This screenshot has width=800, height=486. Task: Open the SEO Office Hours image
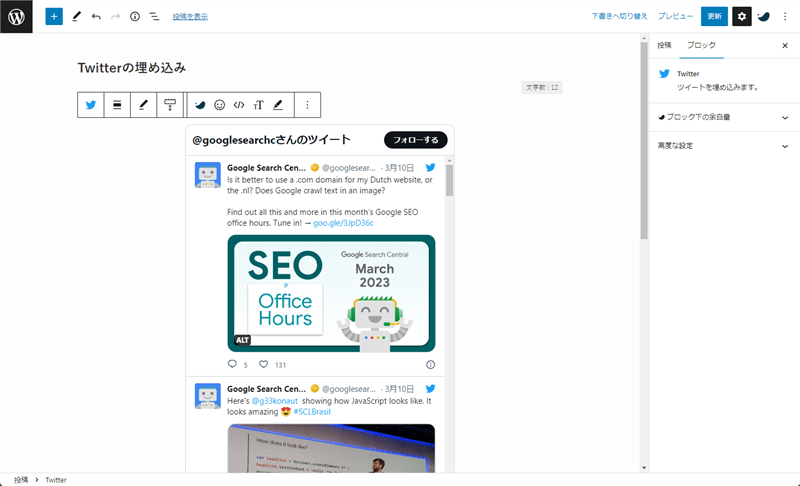click(x=331, y=293)
